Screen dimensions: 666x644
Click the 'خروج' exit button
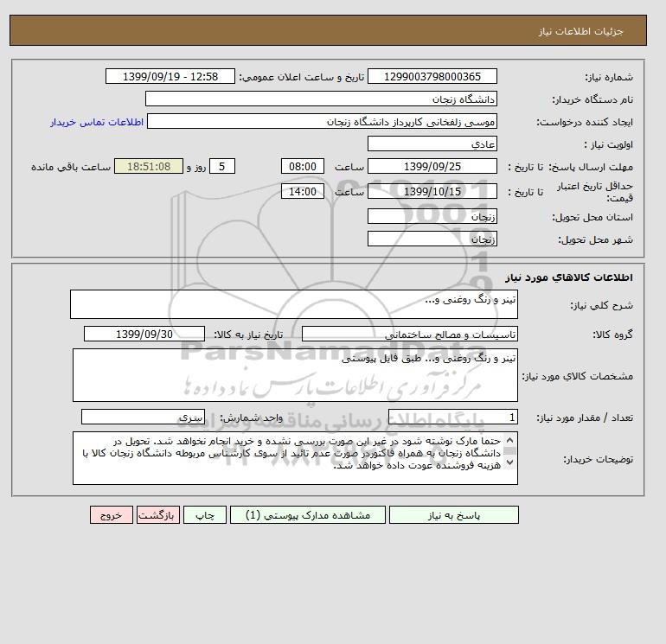tap(112, 514)
